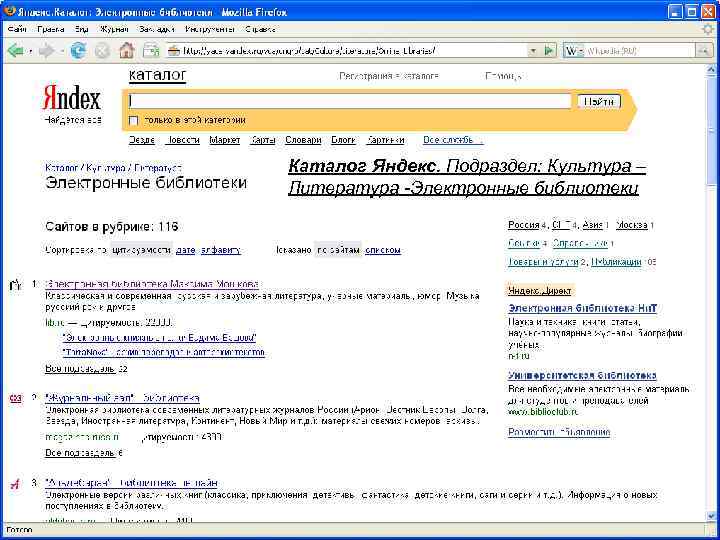Open the Вид menu
Image resolution: width=720 pixels, height=540 pixels.
pos(81,29)
